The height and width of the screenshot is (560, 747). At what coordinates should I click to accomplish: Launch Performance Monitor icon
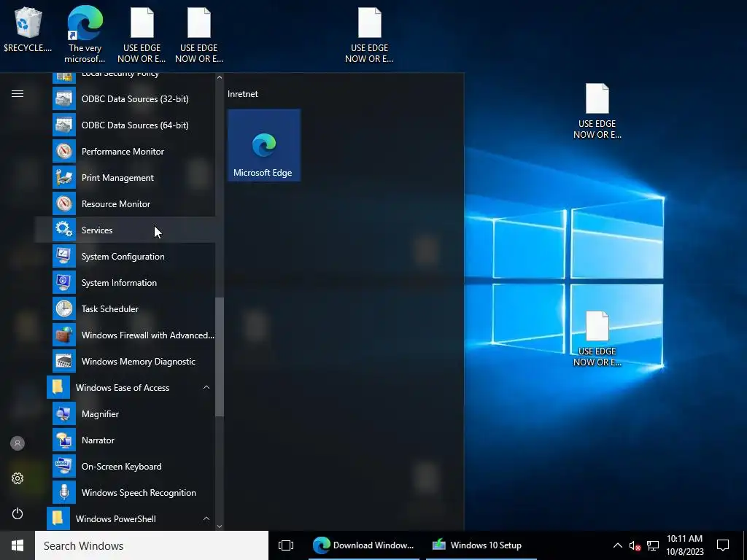(x=64, y=152)
